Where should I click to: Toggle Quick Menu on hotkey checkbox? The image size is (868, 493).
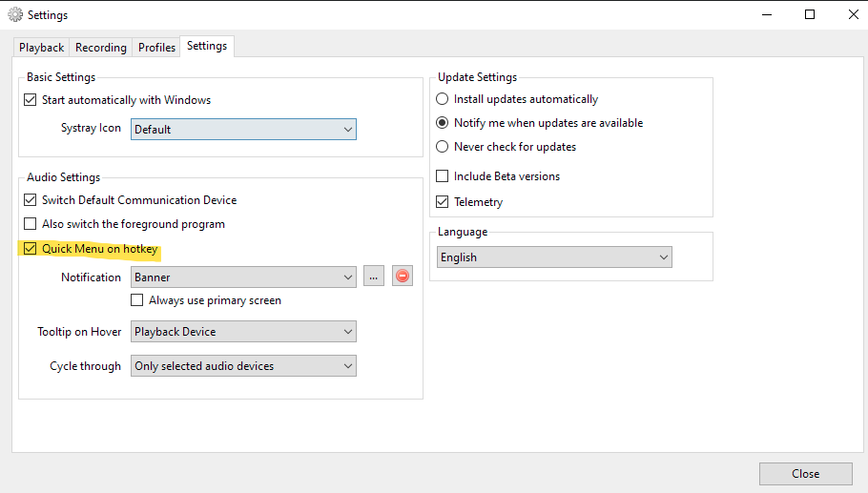pos(30,249)
